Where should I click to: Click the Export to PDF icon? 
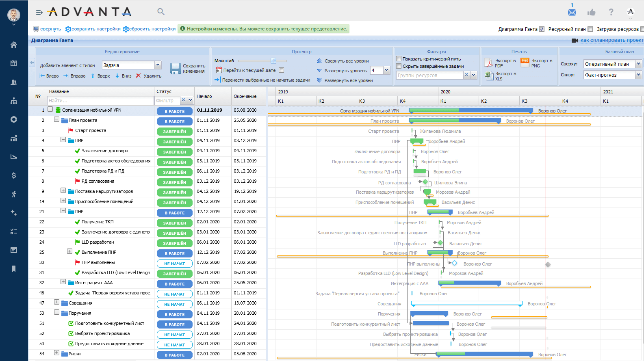pos(488,63)
